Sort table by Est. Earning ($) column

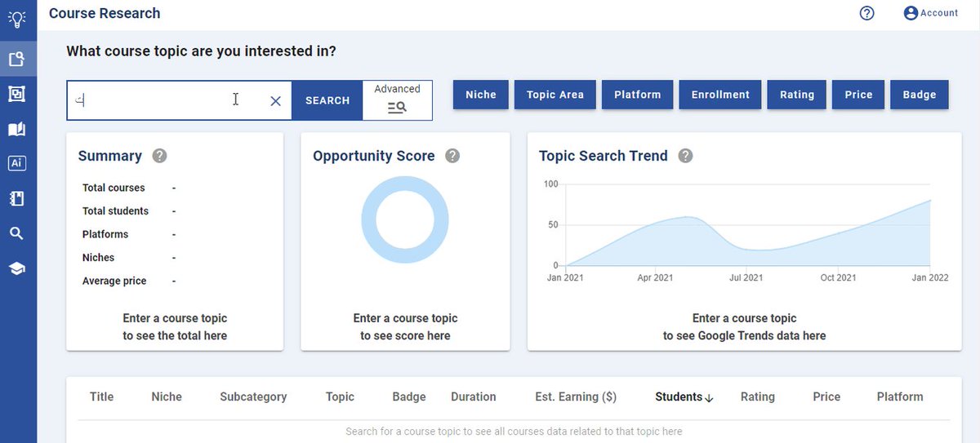click(576, 396)
